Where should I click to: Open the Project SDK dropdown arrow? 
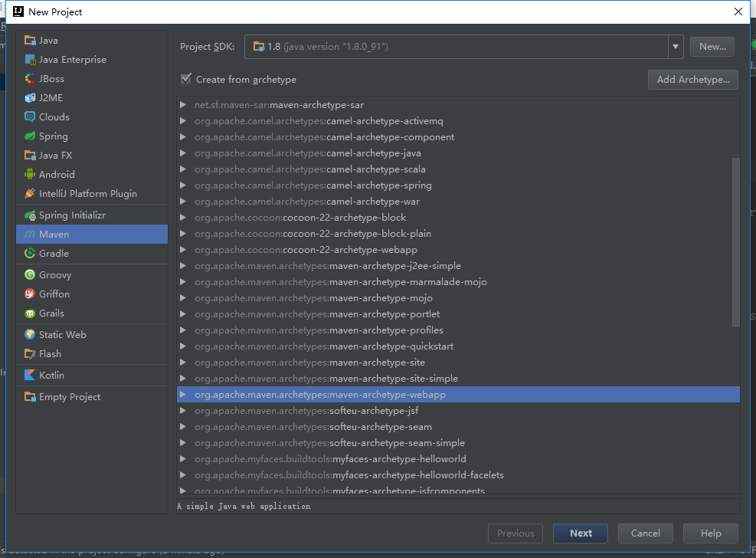(x=676, y=47)
